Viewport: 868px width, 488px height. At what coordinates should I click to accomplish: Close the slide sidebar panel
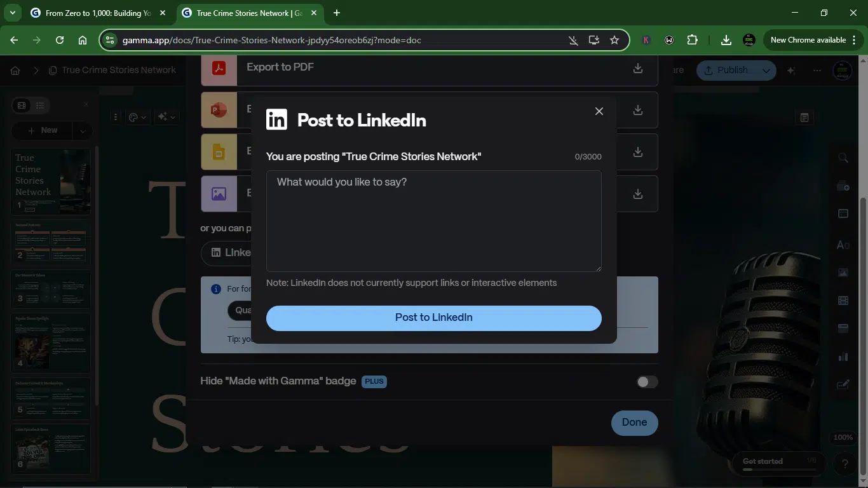86,105
